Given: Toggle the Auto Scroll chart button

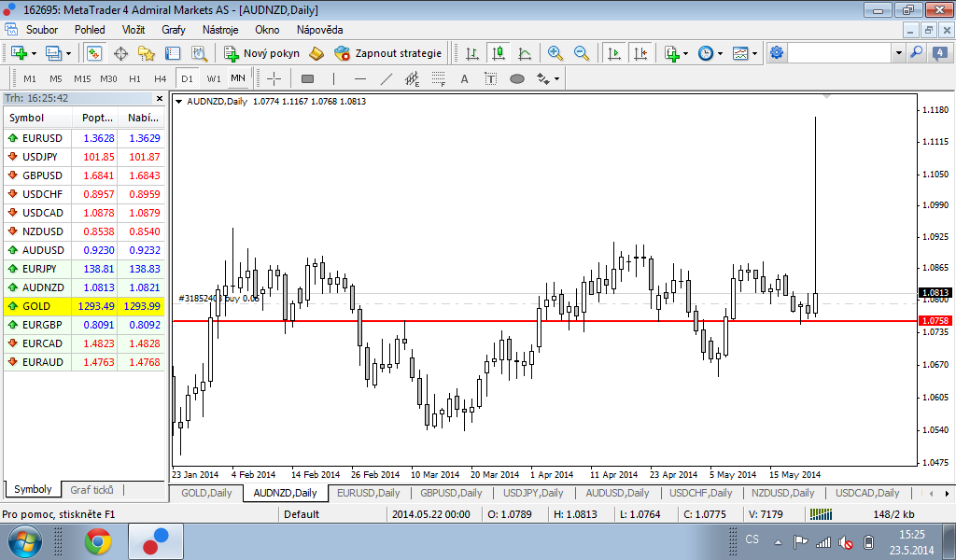Looking at the screenshot, I should click(614, 53).
